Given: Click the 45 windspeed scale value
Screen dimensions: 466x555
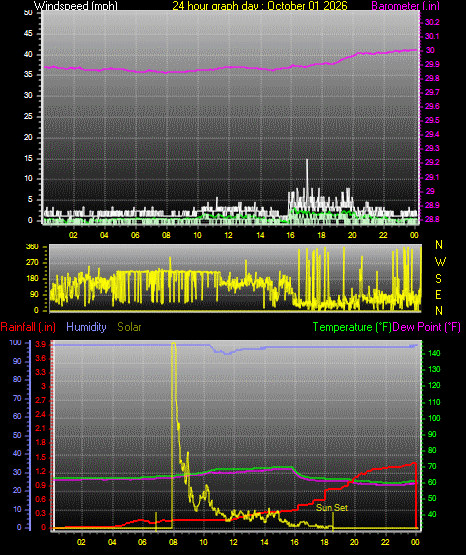Looking at the screenshot, I should 28,34.
